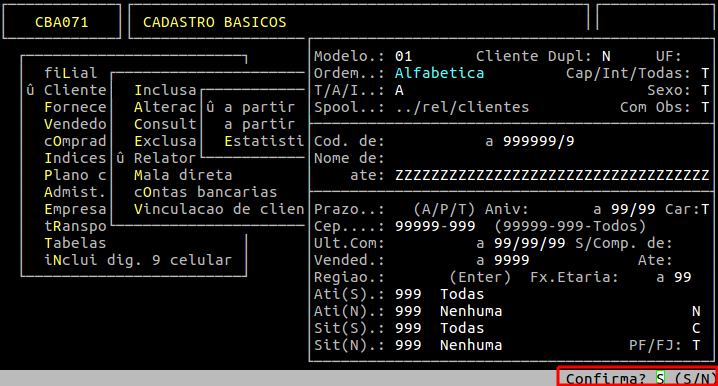Click the Modelo value 01
Viewport: 718px width, 386px height.
pyautogui.click(x=403, y=56)
